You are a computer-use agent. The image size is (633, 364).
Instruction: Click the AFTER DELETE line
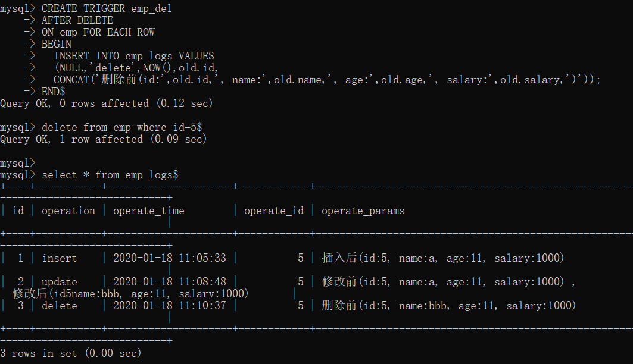pos(77,20)
